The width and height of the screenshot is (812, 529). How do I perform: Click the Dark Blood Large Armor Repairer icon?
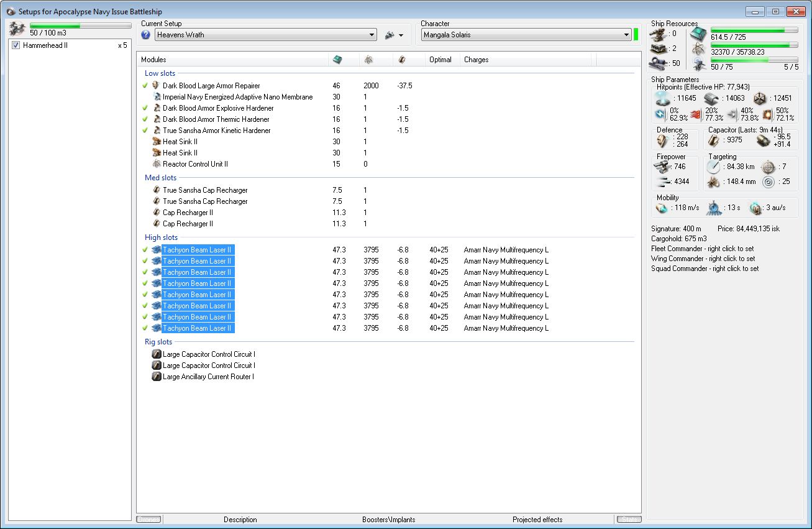156,86
